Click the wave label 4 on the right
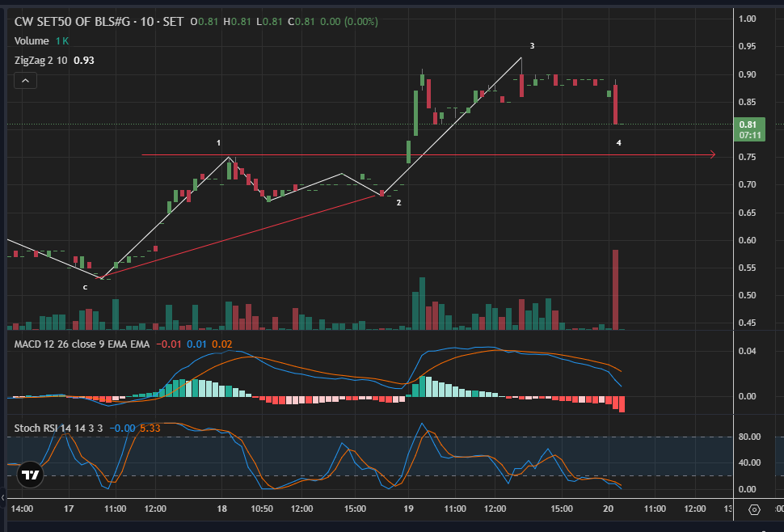 click(x=618, y=143)
